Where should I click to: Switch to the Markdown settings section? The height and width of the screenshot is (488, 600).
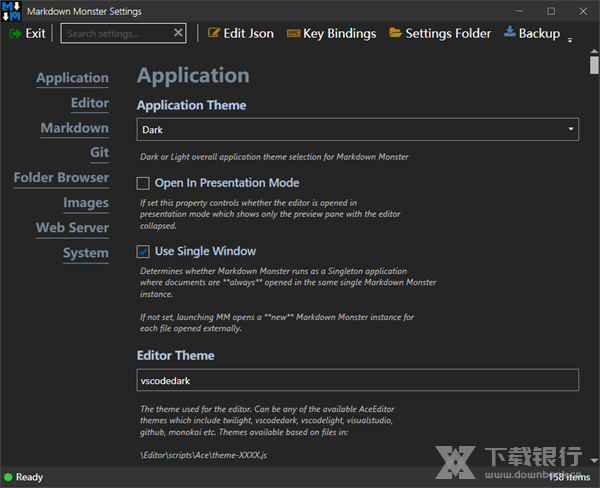74,128
